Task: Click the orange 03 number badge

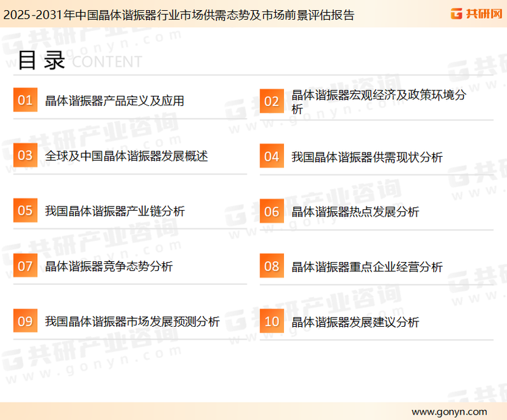Action: tap(25, 155)
